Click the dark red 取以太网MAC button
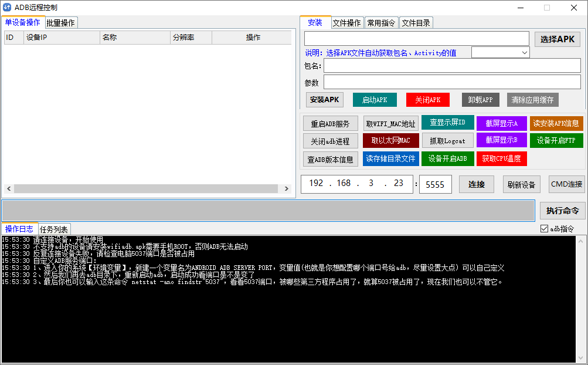This screenshot has height=365, width=588. tap(391, 140)
